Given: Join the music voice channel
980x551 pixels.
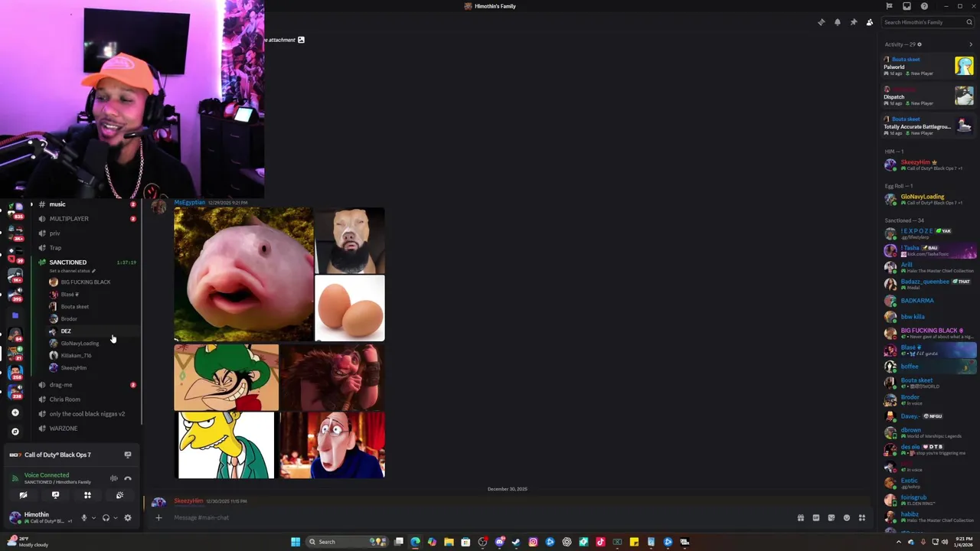Looking at the screenshot, I should pos(87,204).
